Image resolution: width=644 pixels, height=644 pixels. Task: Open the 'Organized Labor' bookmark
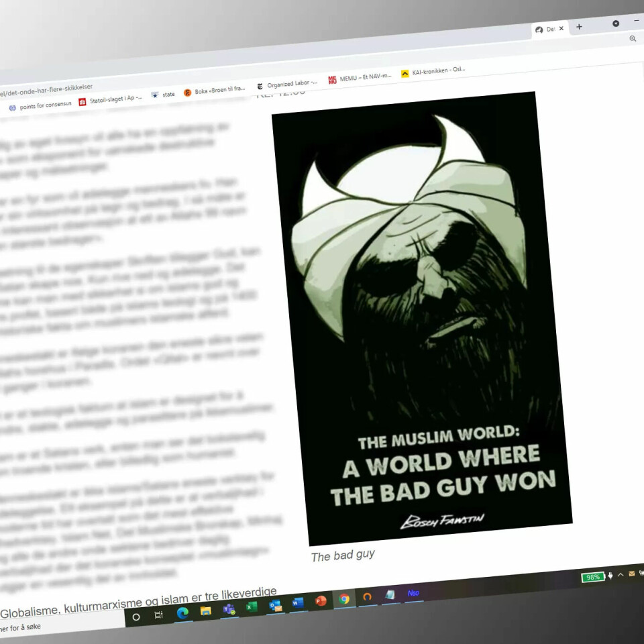tap(287, 84)
